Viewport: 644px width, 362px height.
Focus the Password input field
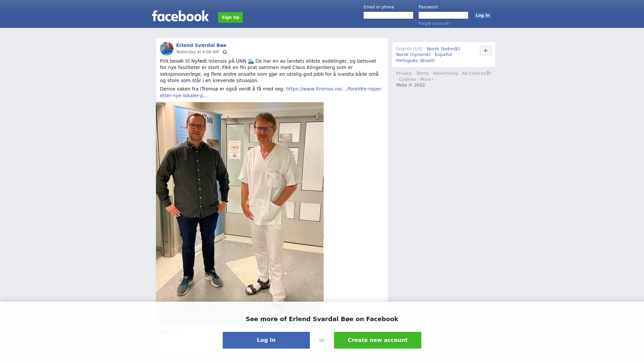click(443, 15)
